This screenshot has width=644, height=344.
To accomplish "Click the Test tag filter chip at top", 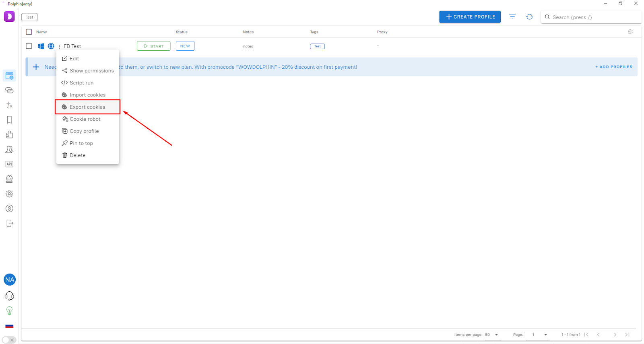I will [29, 17].
